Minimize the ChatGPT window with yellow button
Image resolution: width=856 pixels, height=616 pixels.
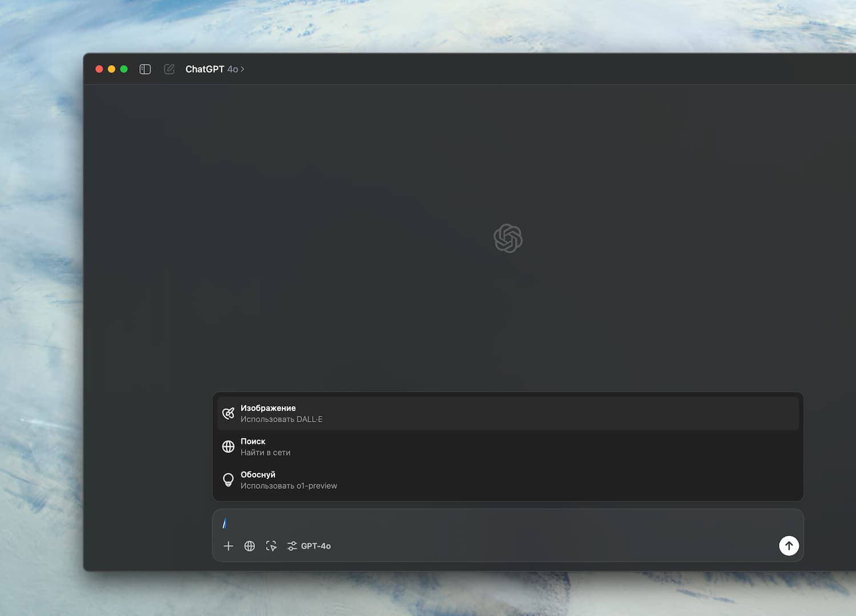pos(112,69)
